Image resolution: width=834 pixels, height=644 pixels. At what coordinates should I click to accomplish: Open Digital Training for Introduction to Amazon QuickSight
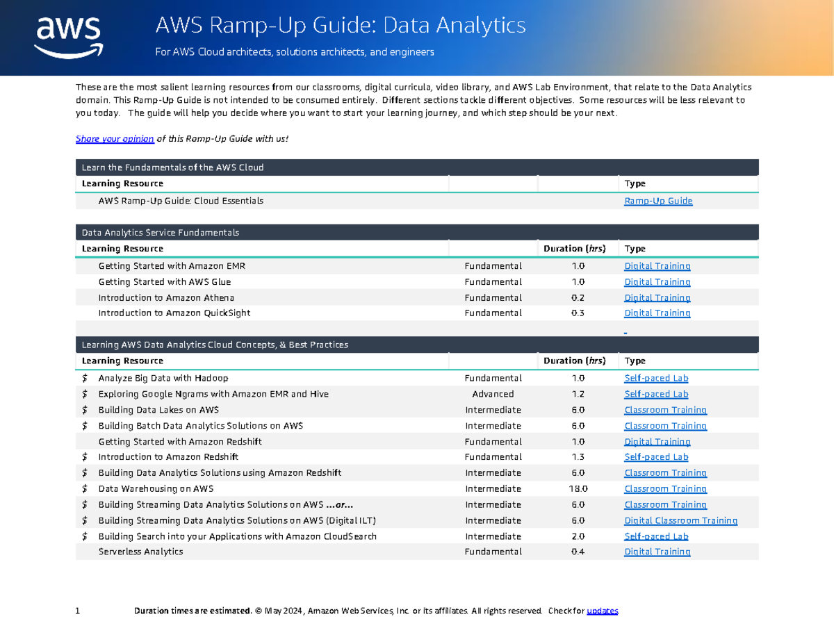[x=657, y=313]
